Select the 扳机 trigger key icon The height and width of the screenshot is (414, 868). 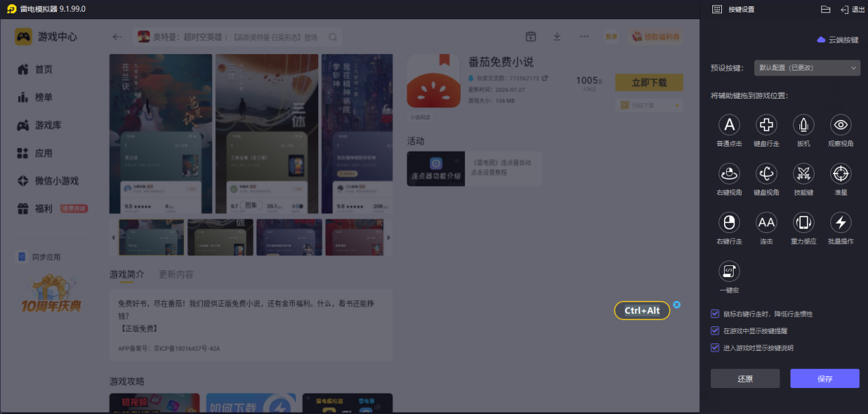point(804,125)
